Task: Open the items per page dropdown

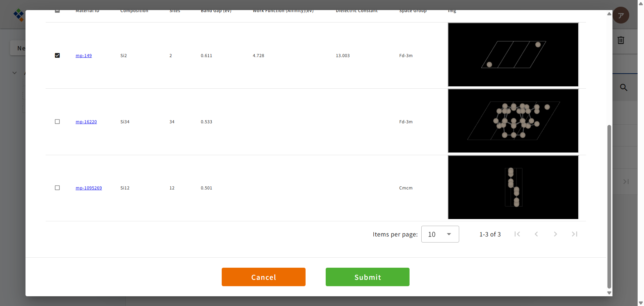Action: (x=440, y=234)
